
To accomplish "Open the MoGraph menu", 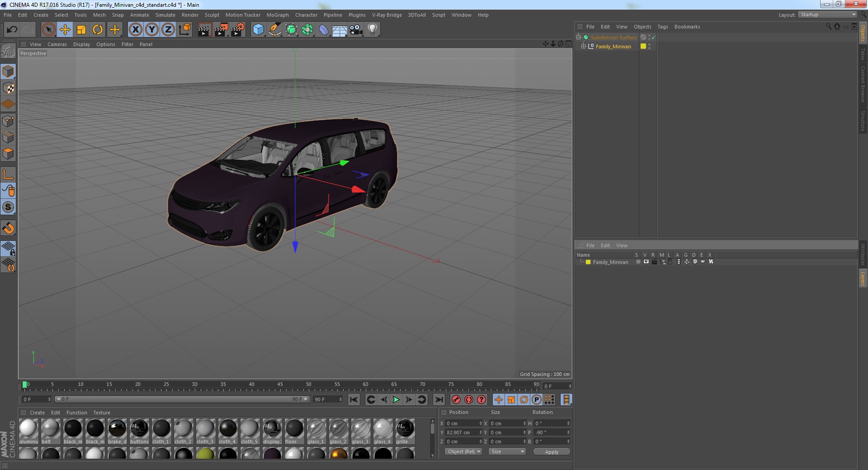I will [x=278, y=15].
